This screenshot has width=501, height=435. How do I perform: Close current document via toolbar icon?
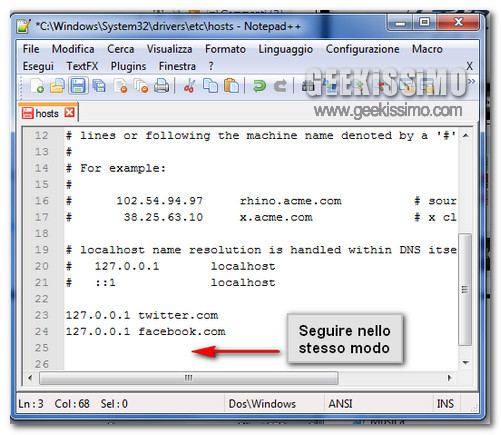pyautogui.click(x=120, y=86)
